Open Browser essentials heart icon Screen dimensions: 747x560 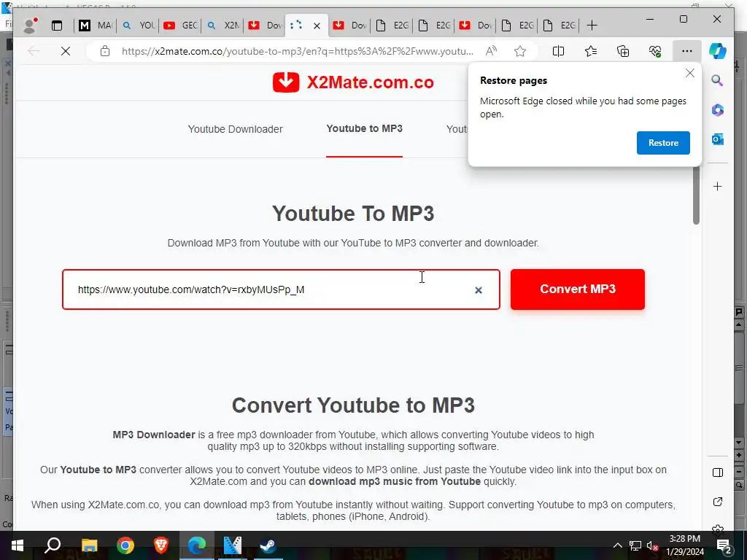pos(655,51)
